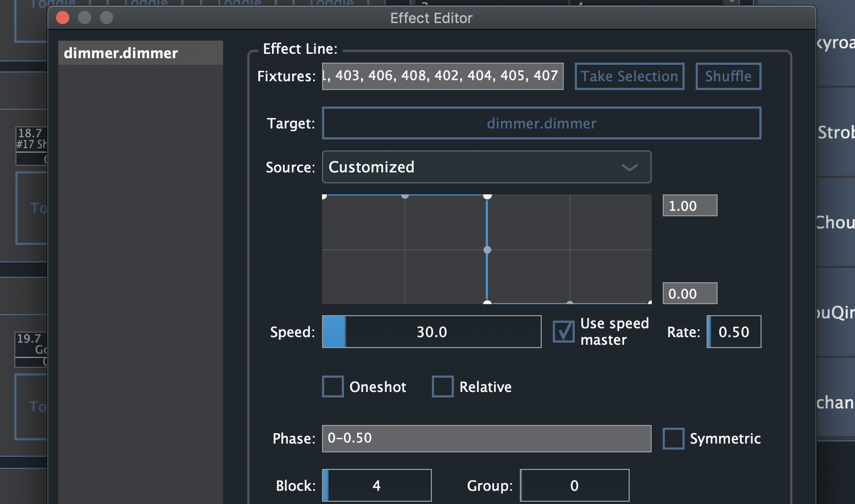Image resolution: width=855 pixels, height=504 pixels.
Task: Select the midpoint handle on the curve's vertical edge
Action: click(x=487, y=250)
